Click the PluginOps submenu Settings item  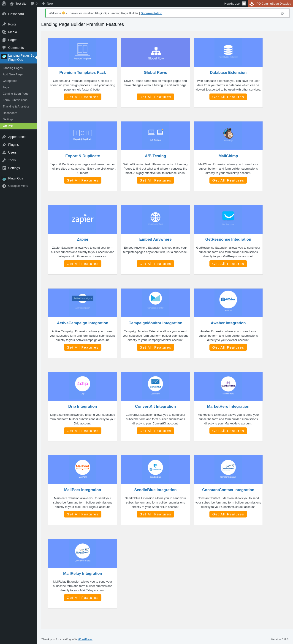coord(8,119)
